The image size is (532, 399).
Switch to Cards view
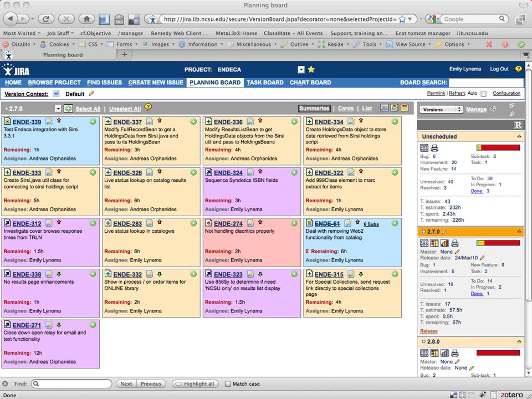(x=346, y=109)
